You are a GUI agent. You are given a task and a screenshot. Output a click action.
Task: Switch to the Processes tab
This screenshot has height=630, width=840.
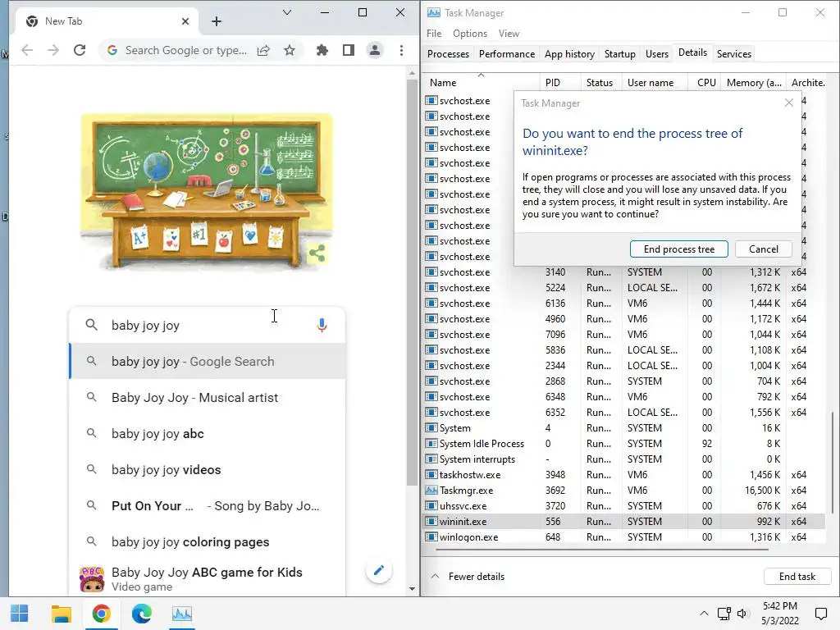(448, 53)
